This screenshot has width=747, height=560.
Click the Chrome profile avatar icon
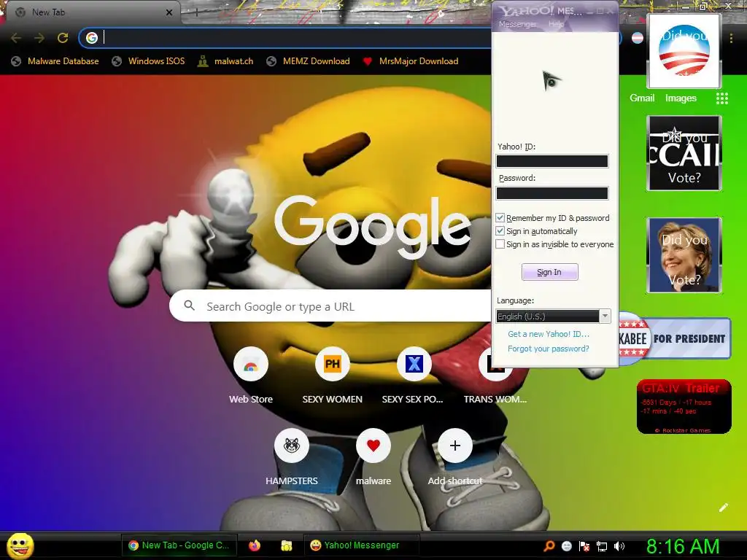tap(638, 38)
